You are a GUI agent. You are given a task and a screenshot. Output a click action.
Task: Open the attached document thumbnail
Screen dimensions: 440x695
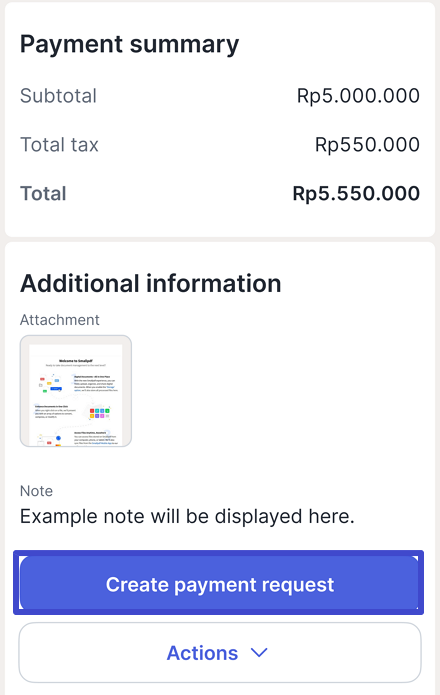(x=76, y=390)
